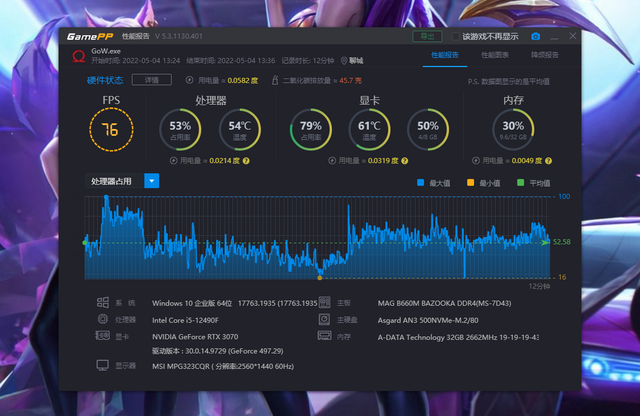This screenshot has height=416, width=640.
Task: Click the Asgard AN3 500NVMe disk text
Action: coord(428,320)
